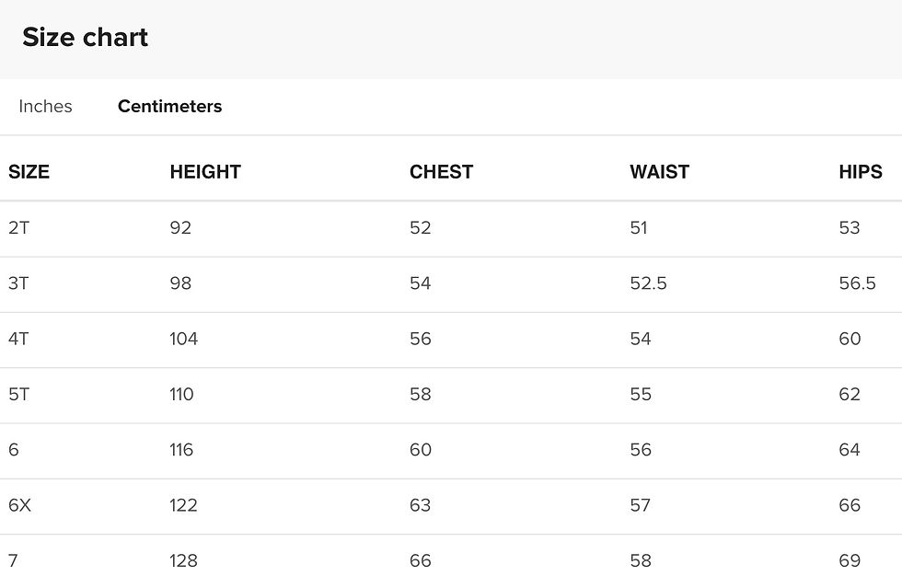Click the WAIST column header
The height and width of the screenshot is (588, 902).
coord(659,172)
